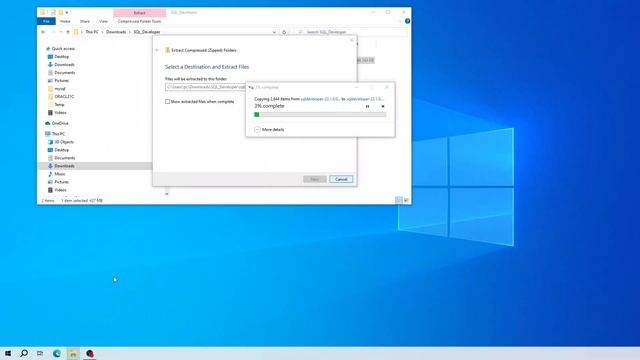Image resolution: width=640 pixels, height=360 pixels.
Task: Cancel the copy with the X button
Action: tap(383, 107)
